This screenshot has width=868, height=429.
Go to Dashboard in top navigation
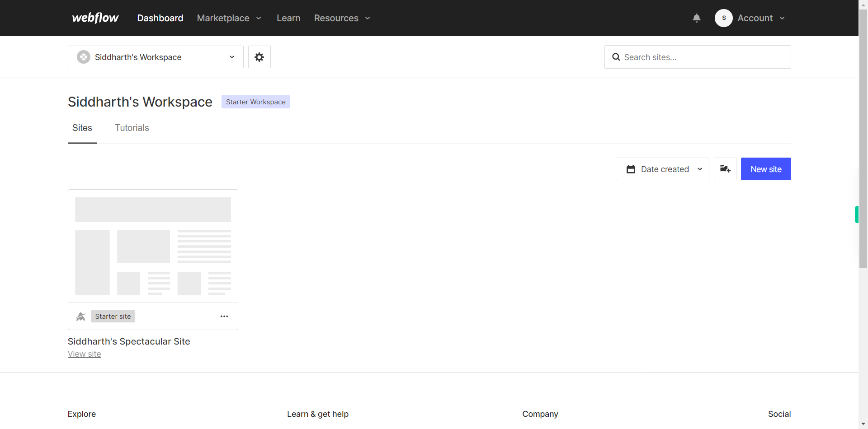[160, 18]
